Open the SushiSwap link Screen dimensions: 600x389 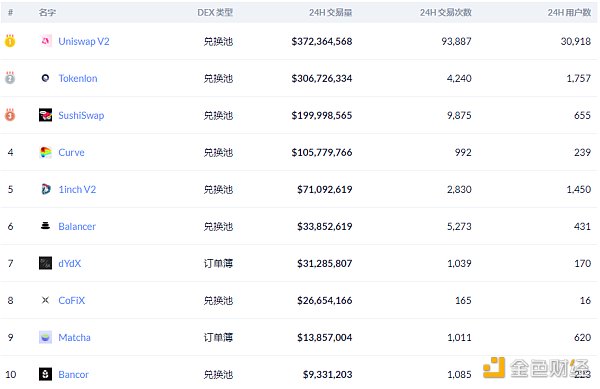pos(81,116)
